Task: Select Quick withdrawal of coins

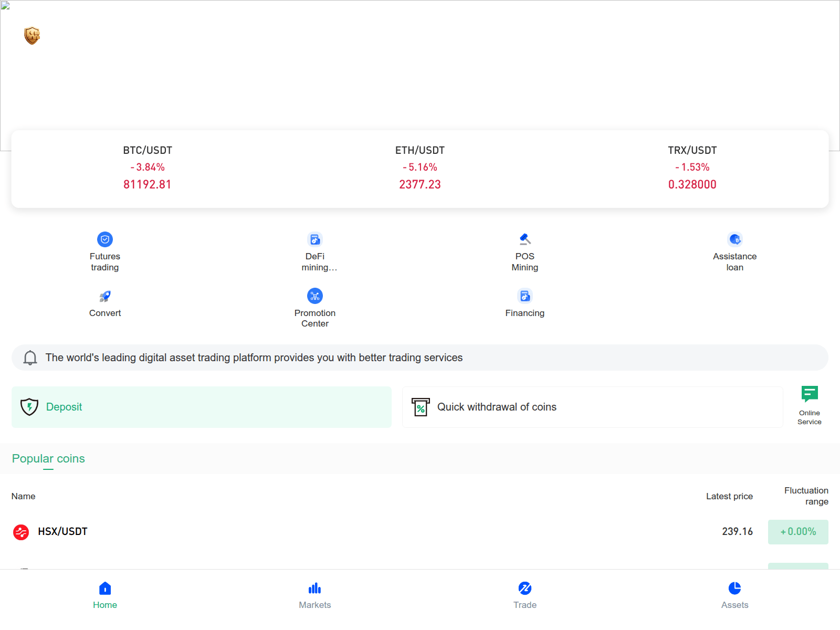Action: click(593, 407)
